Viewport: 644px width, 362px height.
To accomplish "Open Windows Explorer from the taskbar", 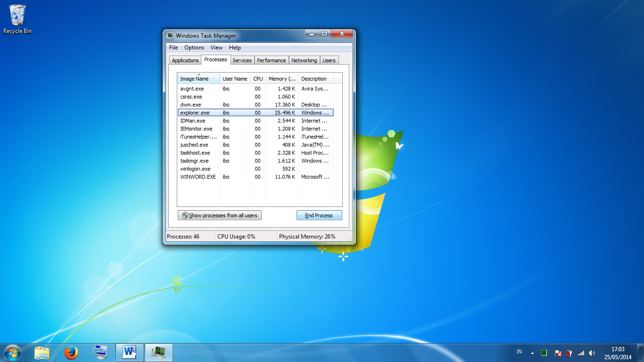I will [42, 352].
